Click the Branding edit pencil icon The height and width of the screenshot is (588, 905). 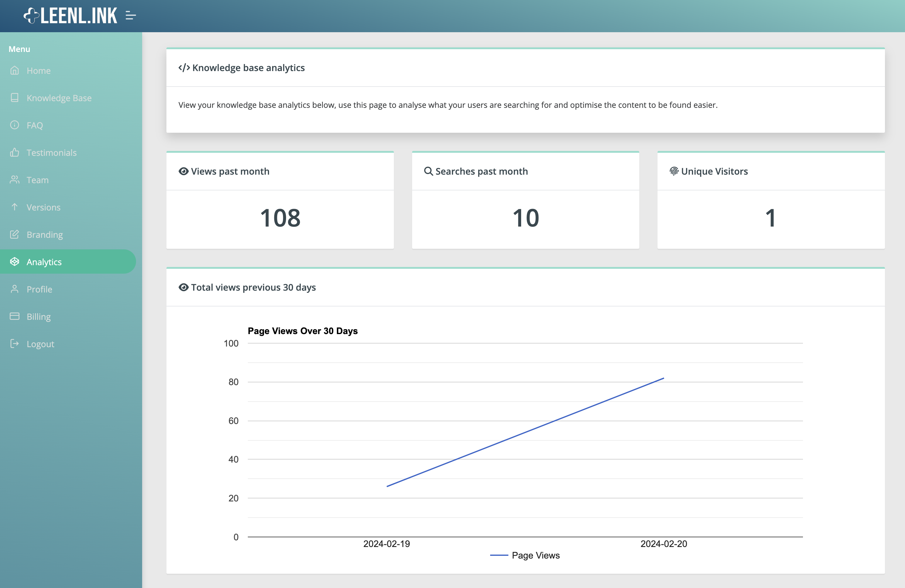15,234
